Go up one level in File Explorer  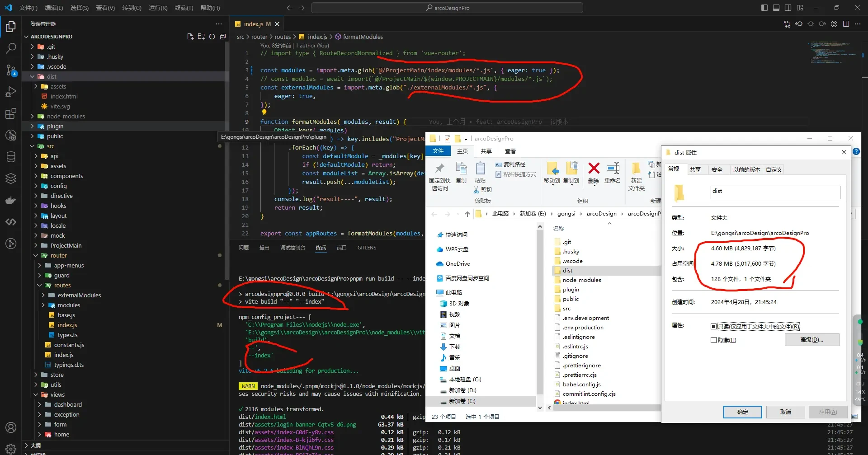point(467,214)
